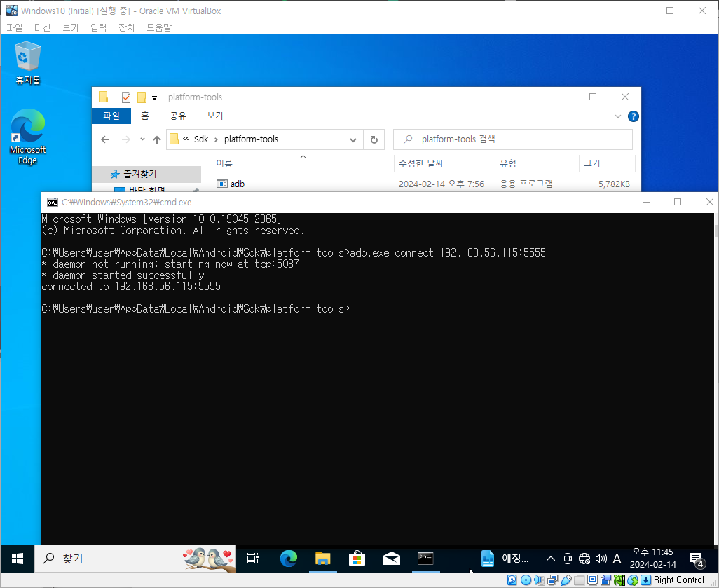719x588 pixels.
Task: Click the cmd window vertical scrollbar
Action: (x=715, y=378)
